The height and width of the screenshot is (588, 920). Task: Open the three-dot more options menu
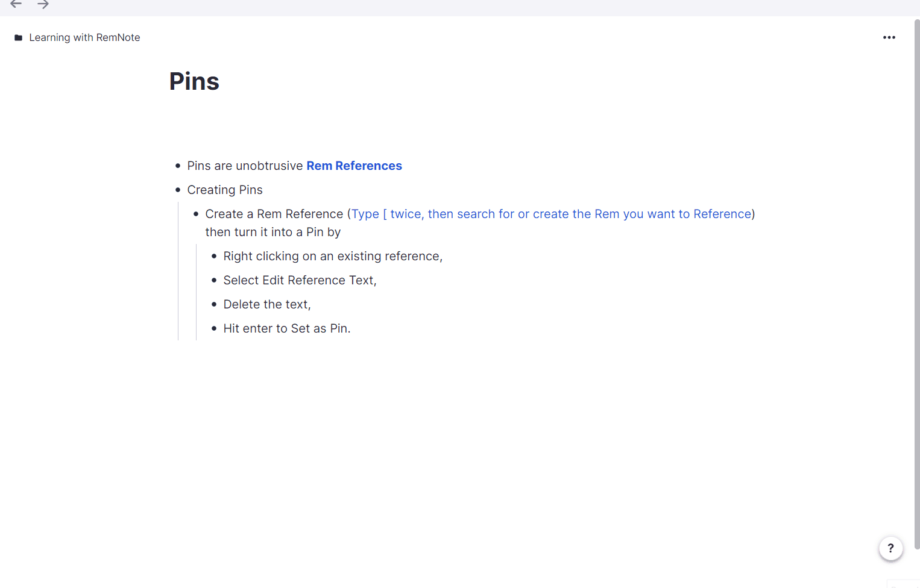coord(889,37)
